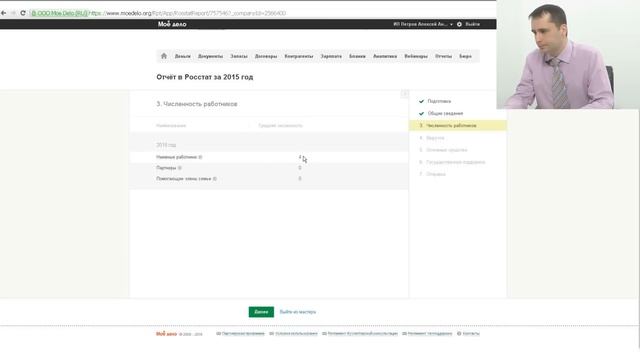The image size is (640, 360).
Task: Open the Контрагенты menu item
Action: [299, 56]
